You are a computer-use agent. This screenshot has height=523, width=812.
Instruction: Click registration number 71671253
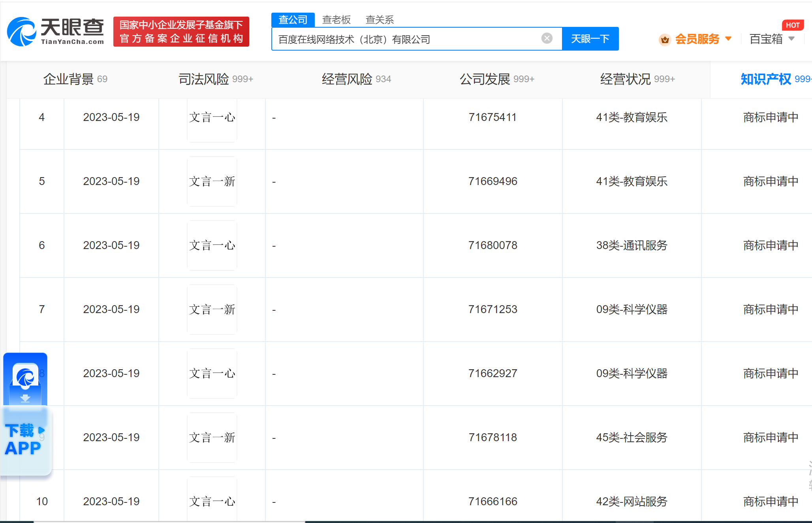tap(492, 310)
